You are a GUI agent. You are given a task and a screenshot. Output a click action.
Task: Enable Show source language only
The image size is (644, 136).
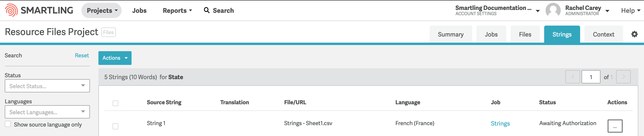[8, 124]
